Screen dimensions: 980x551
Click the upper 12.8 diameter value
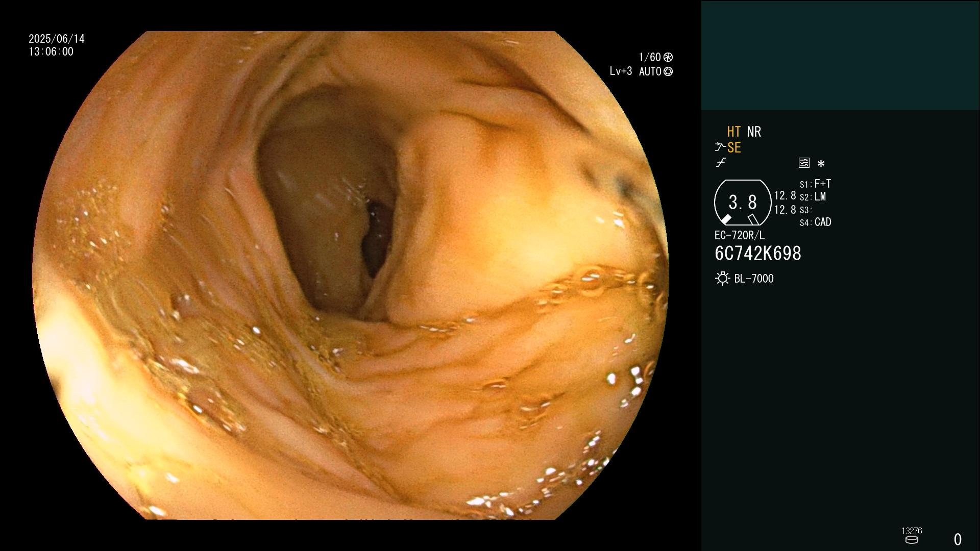coord(785,195)
